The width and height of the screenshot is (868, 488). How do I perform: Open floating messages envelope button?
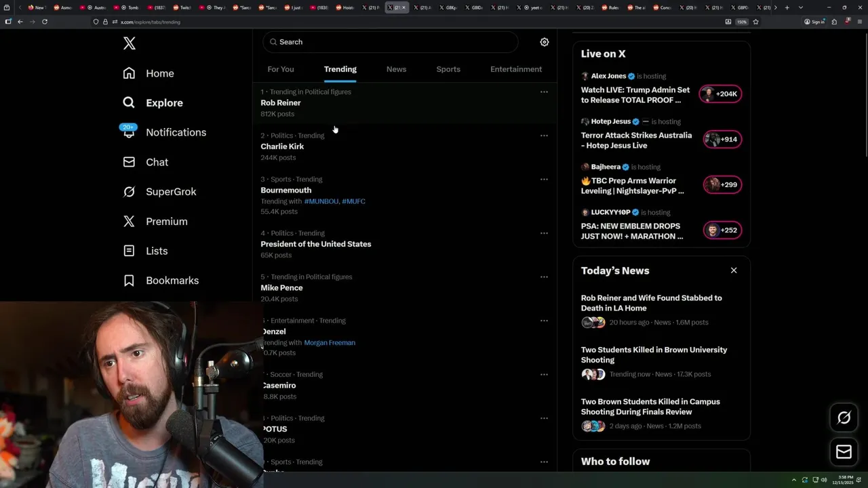(844, 451)
